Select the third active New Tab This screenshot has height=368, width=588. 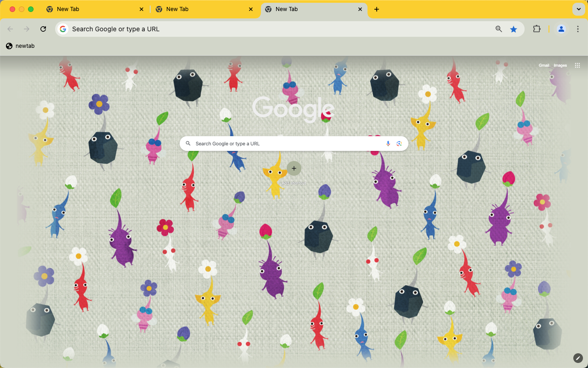click(x=314, y=9)
